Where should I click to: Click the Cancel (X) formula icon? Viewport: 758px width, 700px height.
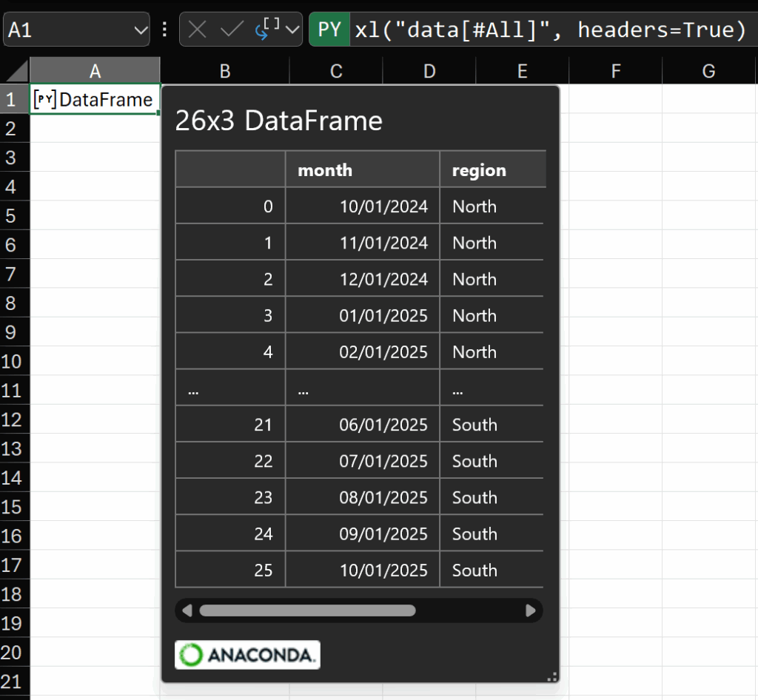pos(197,30)
